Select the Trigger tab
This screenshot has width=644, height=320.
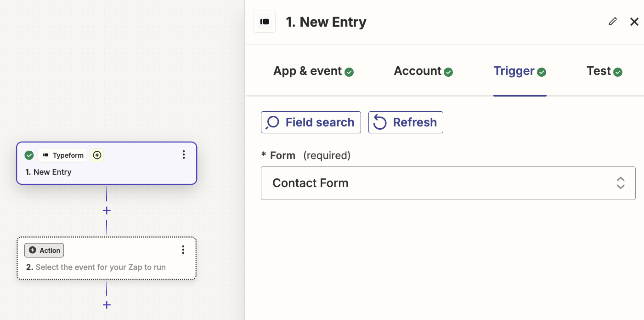520,71
